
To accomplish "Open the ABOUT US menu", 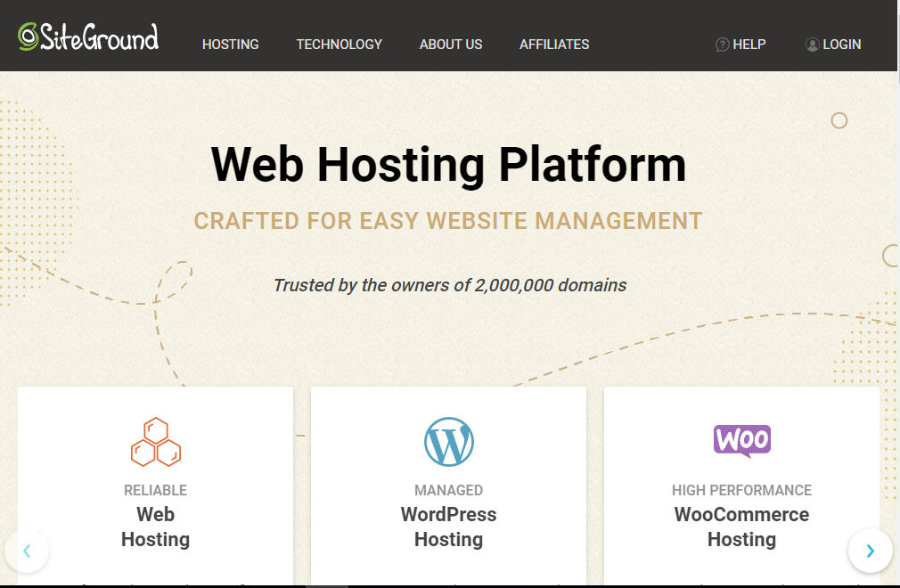I will (x=451, y=45).
